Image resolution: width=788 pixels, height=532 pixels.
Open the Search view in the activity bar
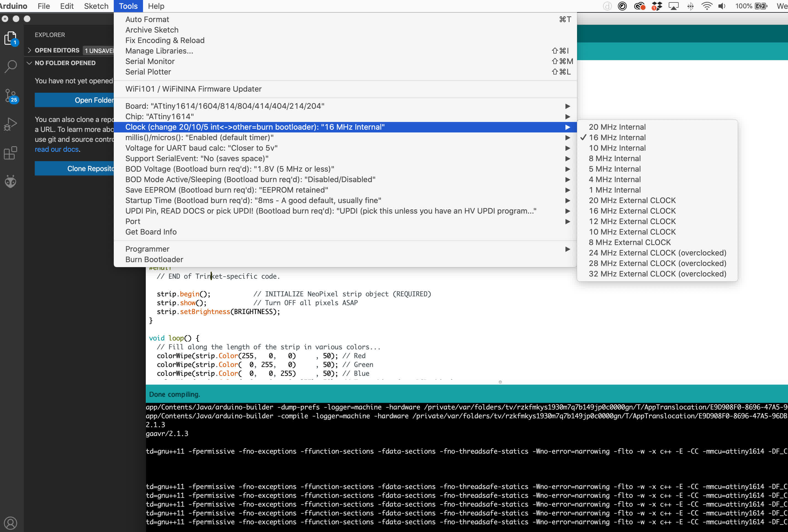(11, 67)
